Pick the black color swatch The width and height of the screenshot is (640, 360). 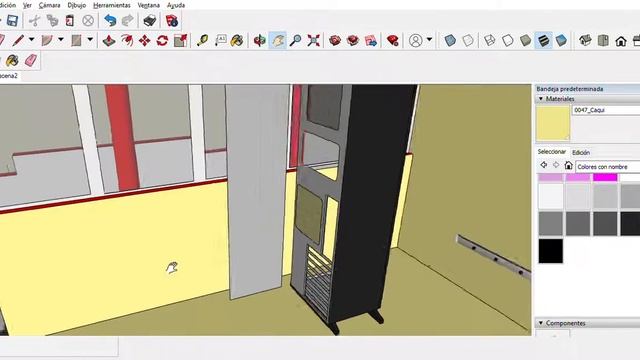coord(551,251)
